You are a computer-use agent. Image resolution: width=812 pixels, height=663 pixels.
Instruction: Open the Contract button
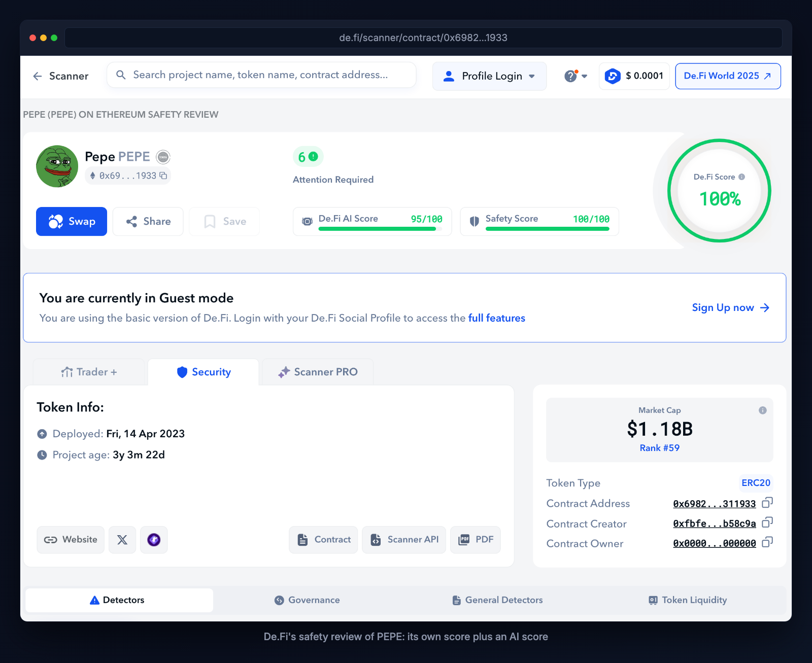click(x=324, y=540)
